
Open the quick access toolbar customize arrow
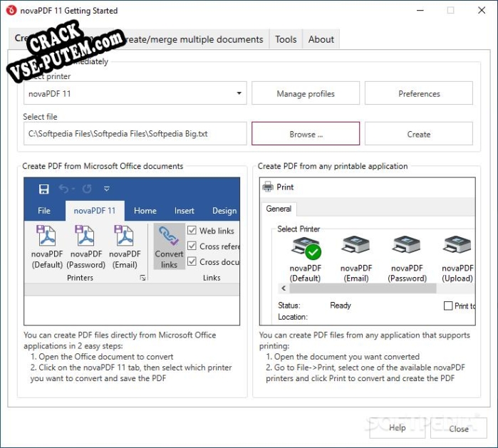107,189
